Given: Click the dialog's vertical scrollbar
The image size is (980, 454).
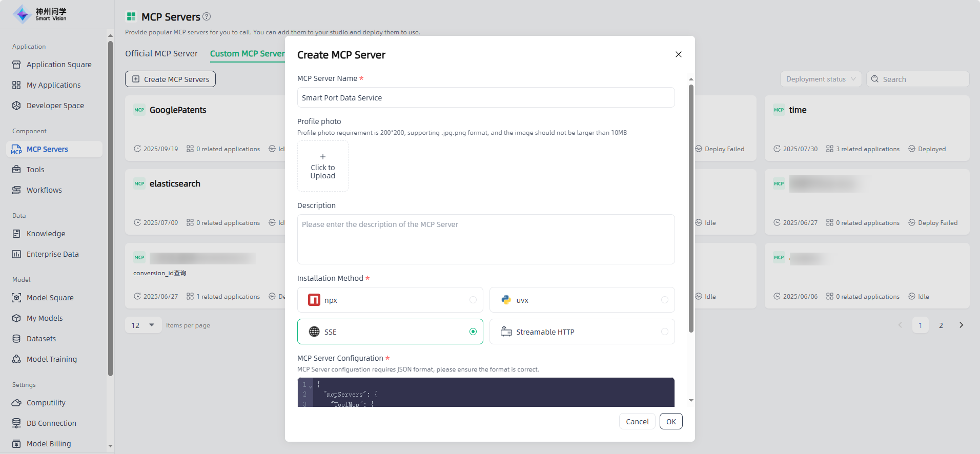Looking at the screenshot, I should 691,205.
